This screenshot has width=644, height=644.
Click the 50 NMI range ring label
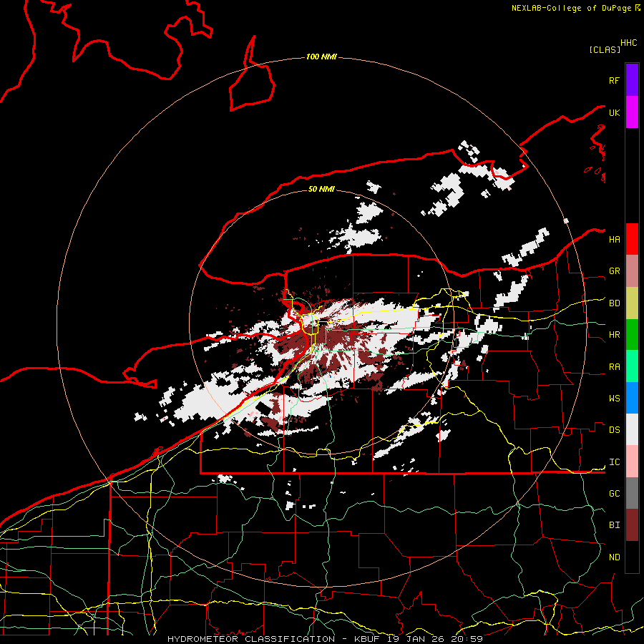tap(321, 189)
